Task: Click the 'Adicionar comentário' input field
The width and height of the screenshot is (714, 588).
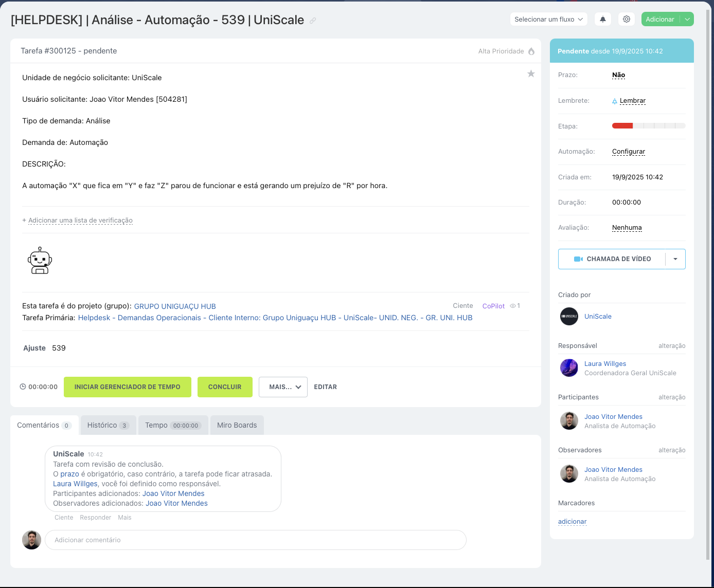Action: point(255,540)
